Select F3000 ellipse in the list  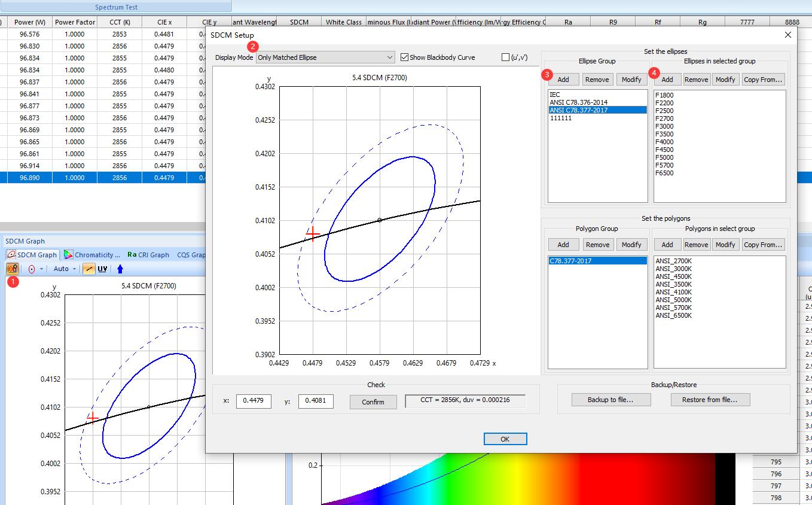(664, 126)
